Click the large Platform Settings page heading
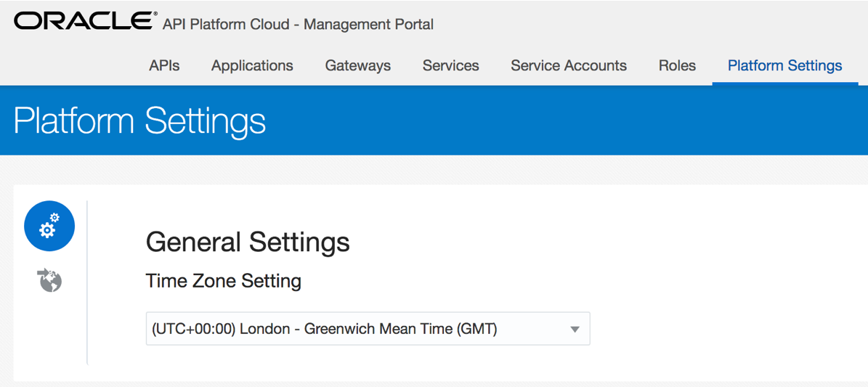 [x=139, y=121]
